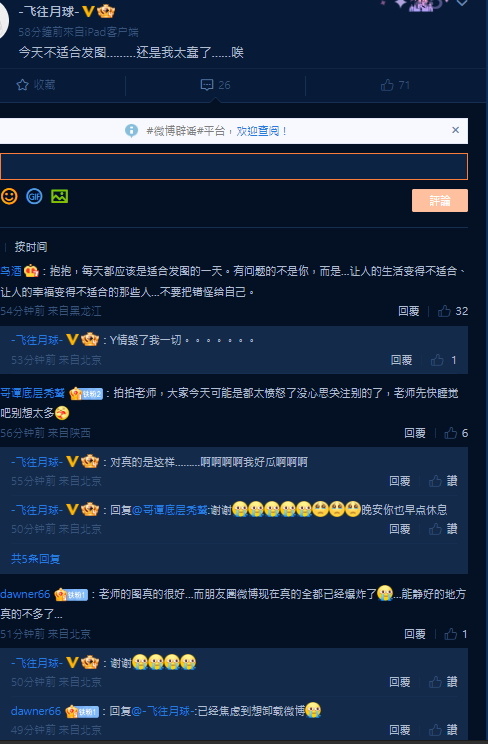Open the post menu chevron at top right
Screen dimensions: 488x744
point(462,3)
